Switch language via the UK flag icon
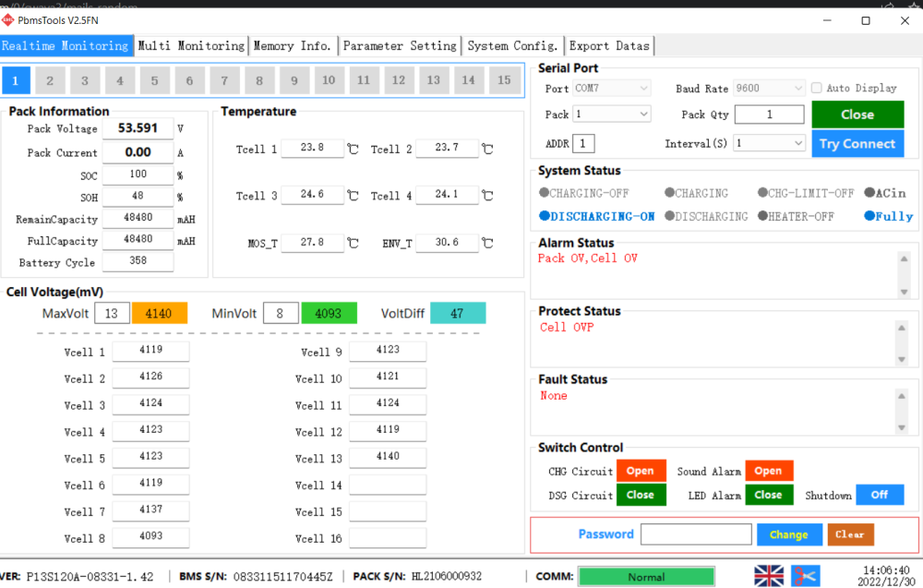The image size is (923, 588). point(769,576)
